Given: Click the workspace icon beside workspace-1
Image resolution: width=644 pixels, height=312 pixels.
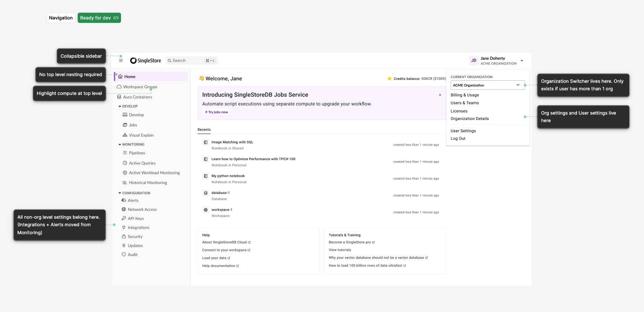Looking at the screenshot, I should click(x=206, y=210).
